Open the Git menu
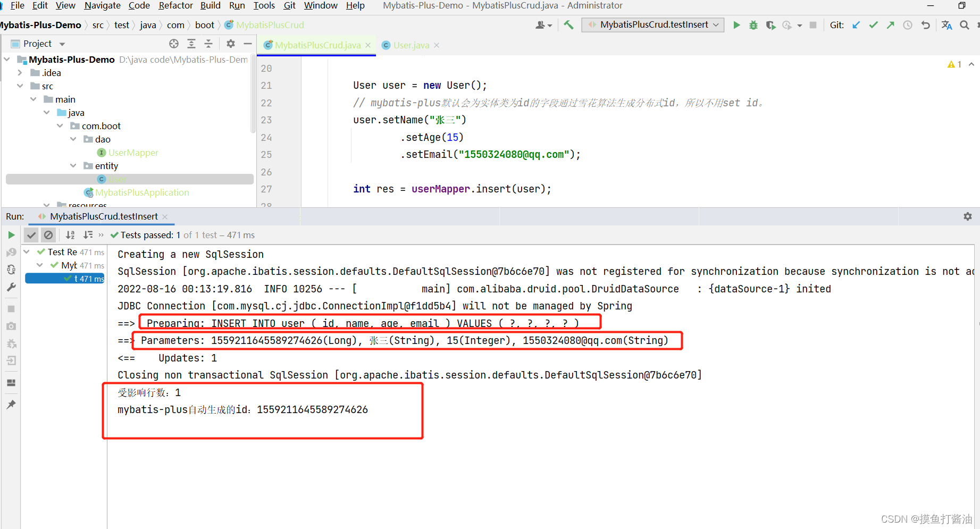Screen dimensions: 980x529 289,5
